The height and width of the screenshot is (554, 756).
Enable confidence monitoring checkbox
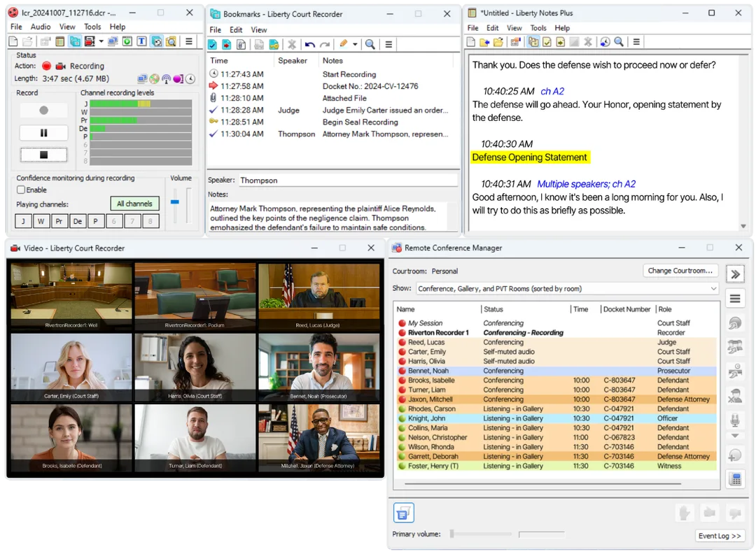(21, 190)
